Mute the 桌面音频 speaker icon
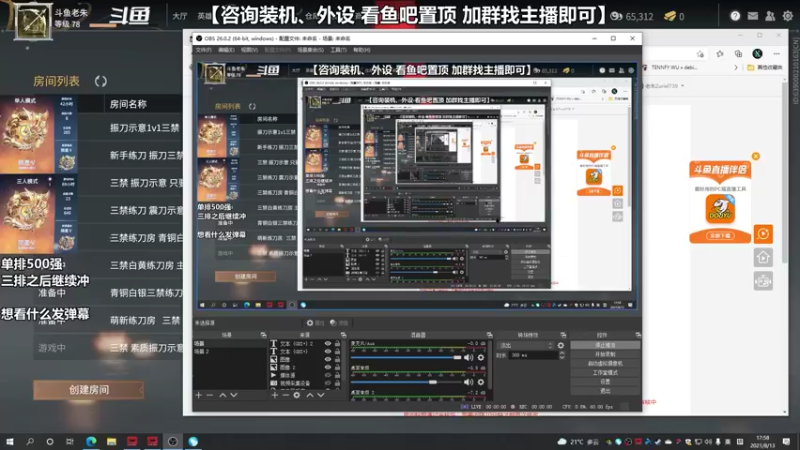 (x=468, y=382)
